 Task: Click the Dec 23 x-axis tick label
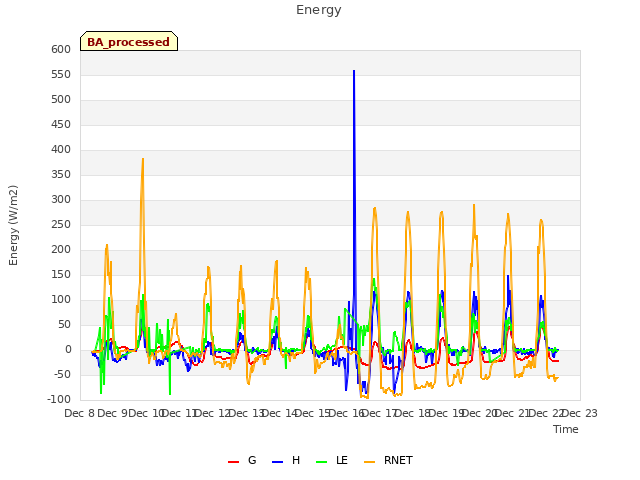(x=580, y=413)
